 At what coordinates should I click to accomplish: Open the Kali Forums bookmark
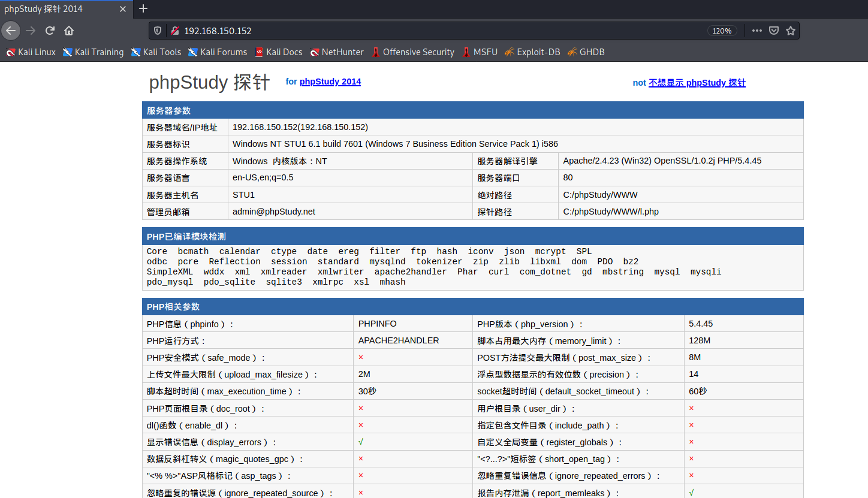pyautogui.click(x=217, y=52)
